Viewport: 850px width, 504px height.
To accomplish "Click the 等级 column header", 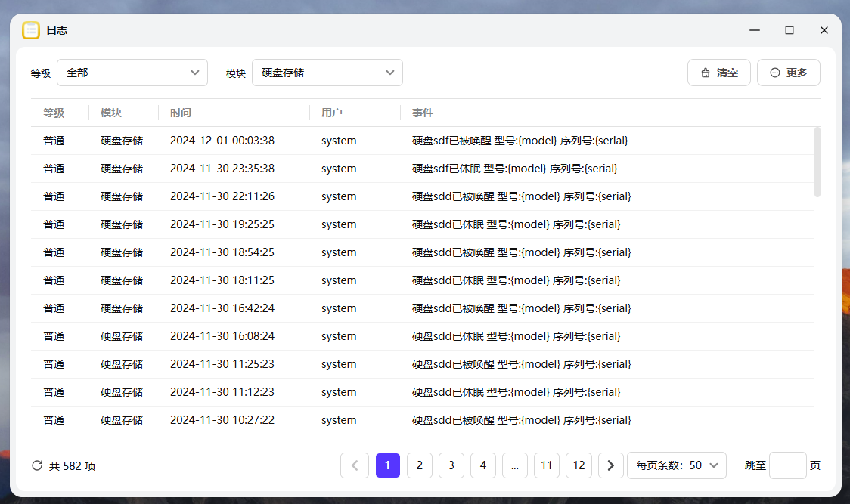I will [54, 113].
